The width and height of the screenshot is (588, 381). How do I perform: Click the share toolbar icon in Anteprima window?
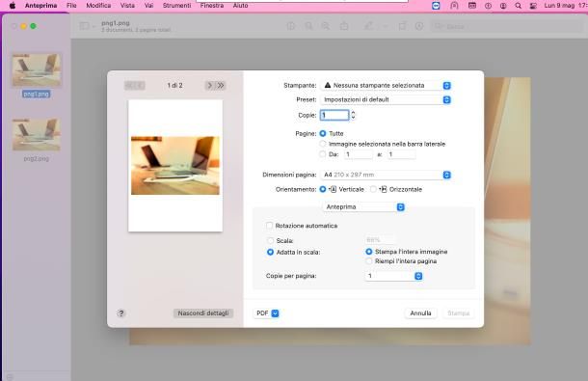coord(344,26)
